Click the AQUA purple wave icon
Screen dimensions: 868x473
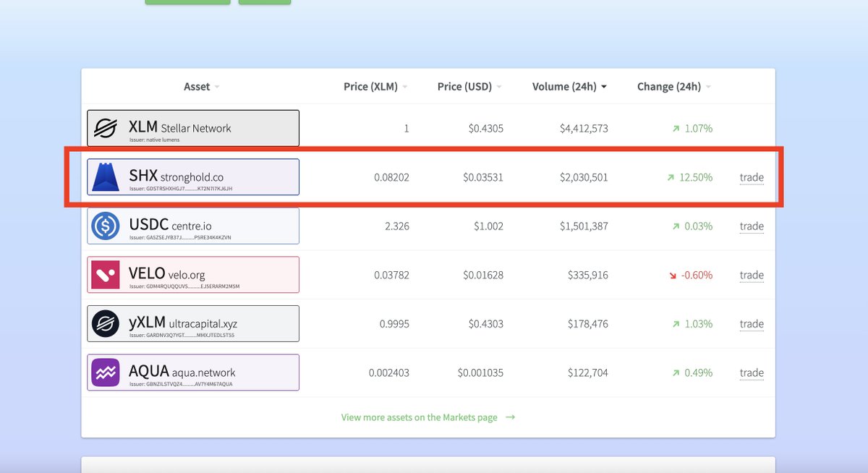pos(106,372)
